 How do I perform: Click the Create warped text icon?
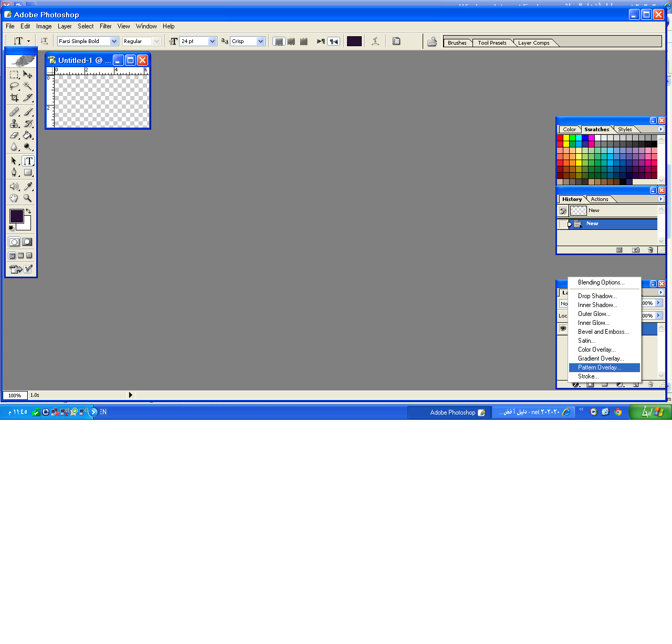pos(375,41)
